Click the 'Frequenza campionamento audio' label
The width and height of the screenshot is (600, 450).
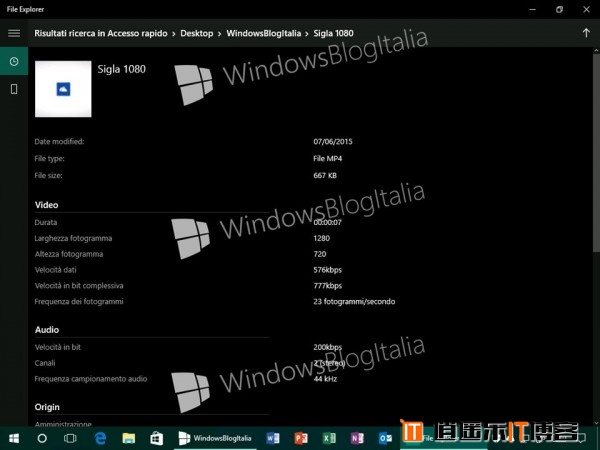click(91, 379)
